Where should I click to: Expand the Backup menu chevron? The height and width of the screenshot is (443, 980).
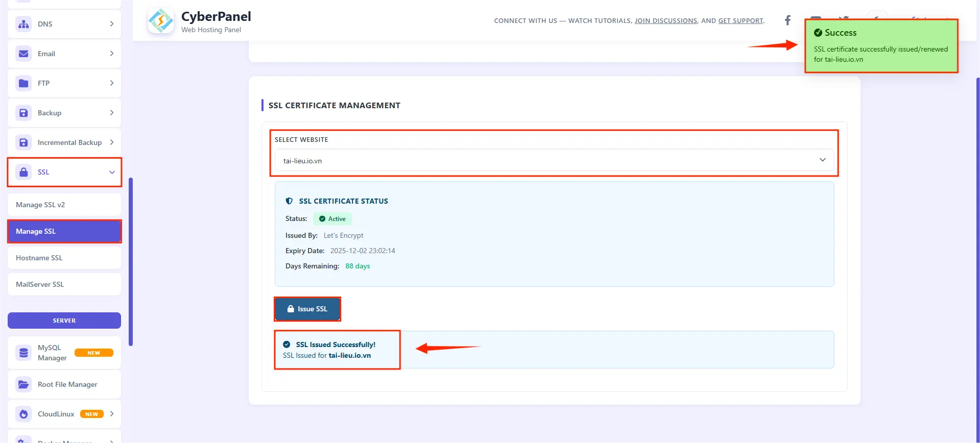(112, 113)
